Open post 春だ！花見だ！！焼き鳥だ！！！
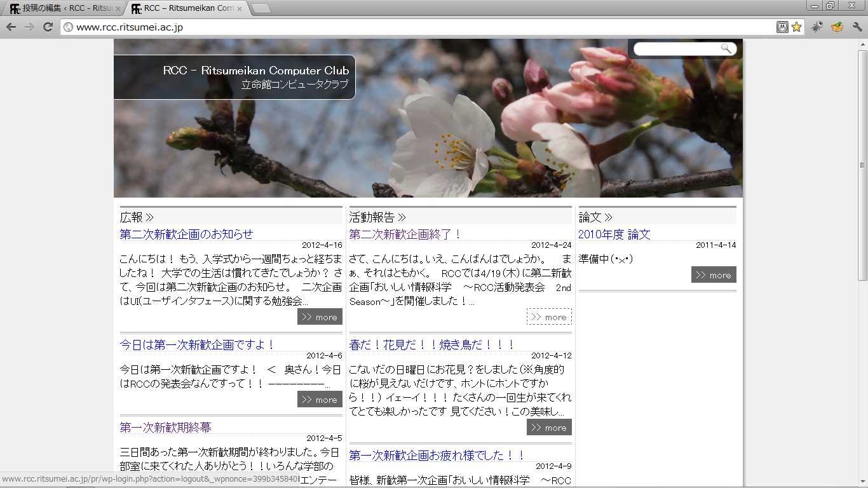The height and width of the screenshot is (488, 868). tap(432, 344)
